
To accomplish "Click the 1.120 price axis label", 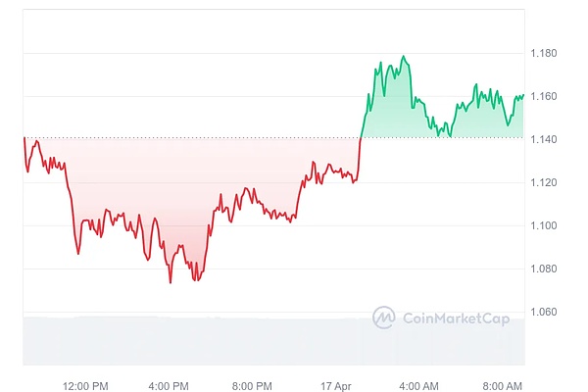I will [546, 182].
